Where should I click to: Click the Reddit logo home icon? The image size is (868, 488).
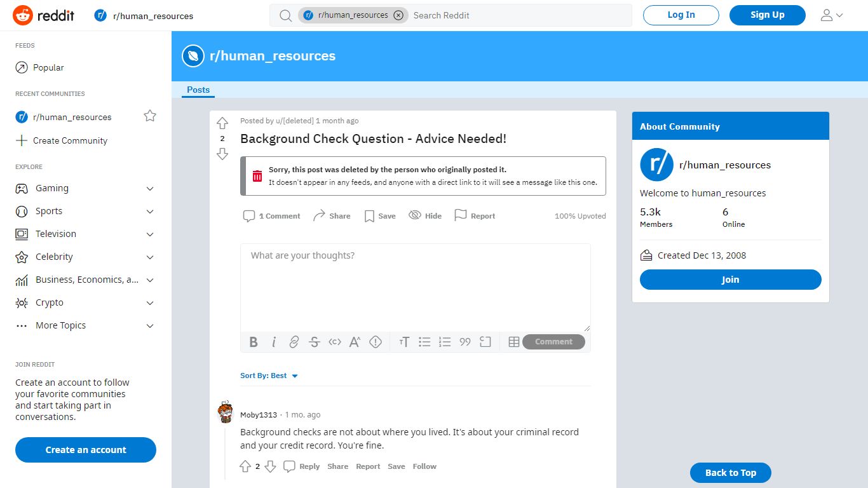(43, 15)
